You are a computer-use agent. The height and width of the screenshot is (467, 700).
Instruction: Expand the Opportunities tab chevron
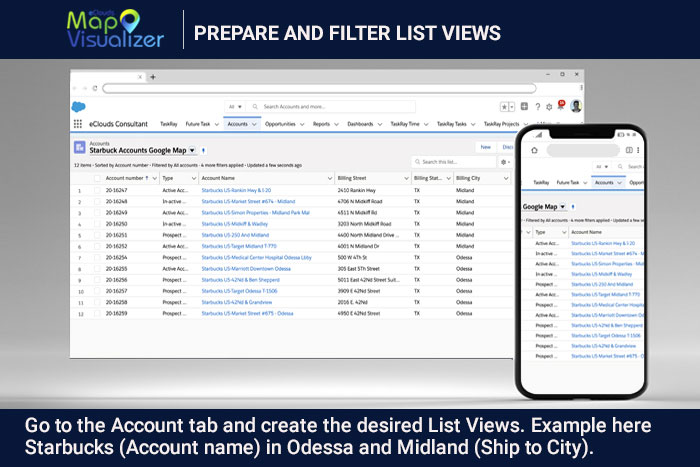click(302, 124)
